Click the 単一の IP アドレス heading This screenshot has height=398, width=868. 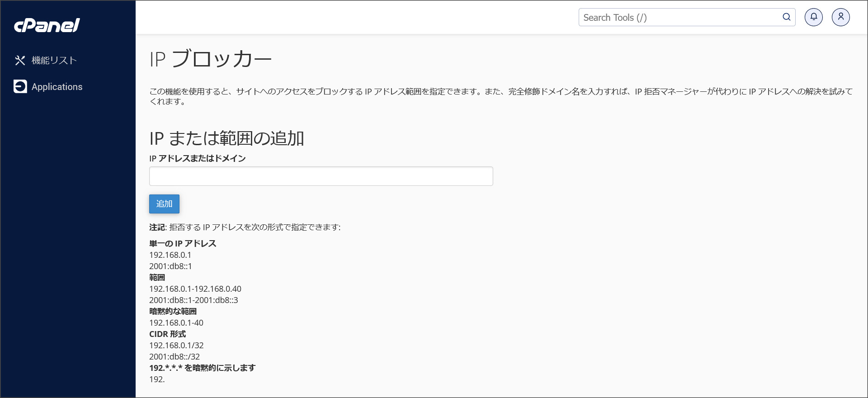[x=183, y=243]
